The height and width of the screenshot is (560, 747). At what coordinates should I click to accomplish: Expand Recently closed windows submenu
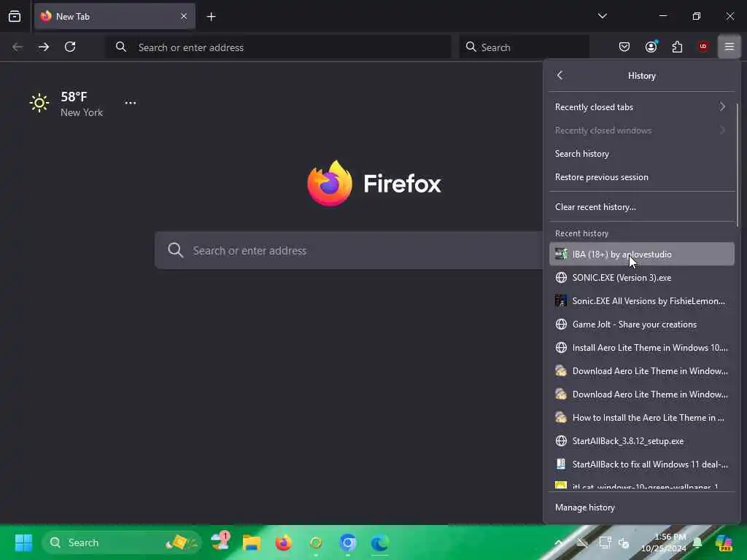641,130
